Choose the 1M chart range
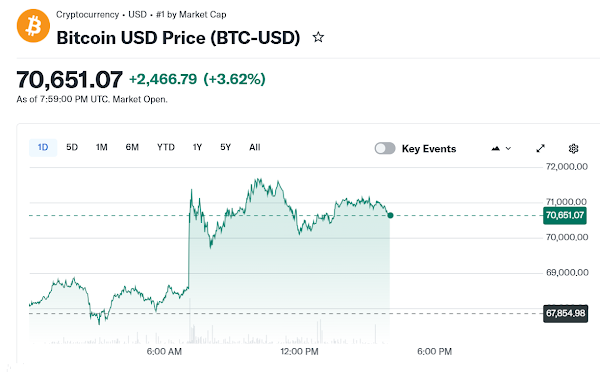The width and height of the screenshot is (600, 372). 101,147
